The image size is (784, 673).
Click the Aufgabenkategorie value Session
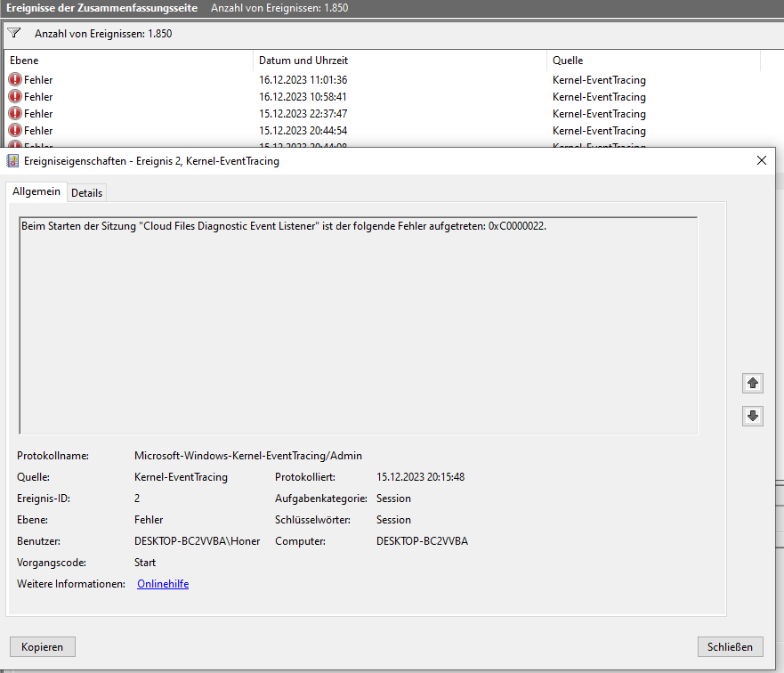tap(393, 499)
